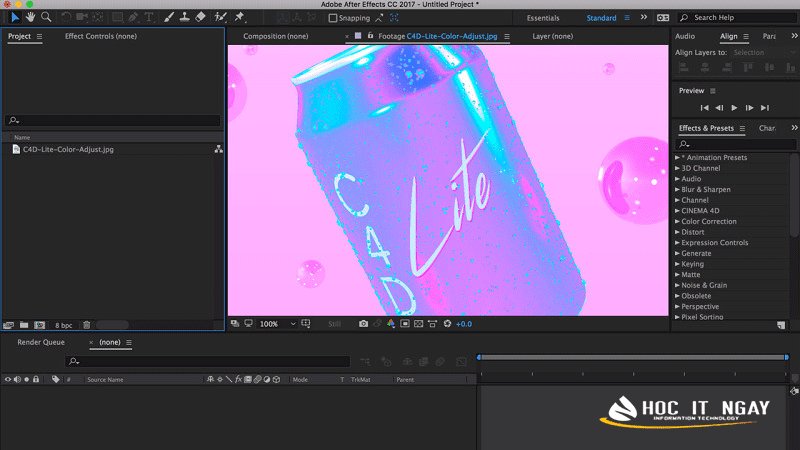This screenshot has height=450, width=800.
Task: Open the Render Queue tab
Action: pyautogui.click(x=41, y=342)
